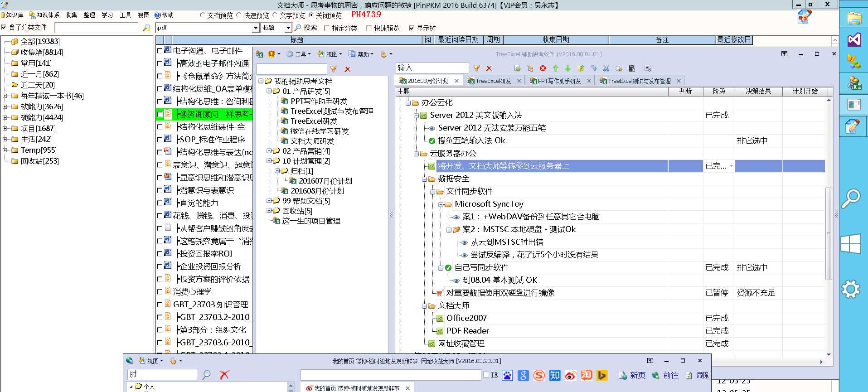
Task: Open the 标题 field dropdown
Action: [x=288, y=28]
